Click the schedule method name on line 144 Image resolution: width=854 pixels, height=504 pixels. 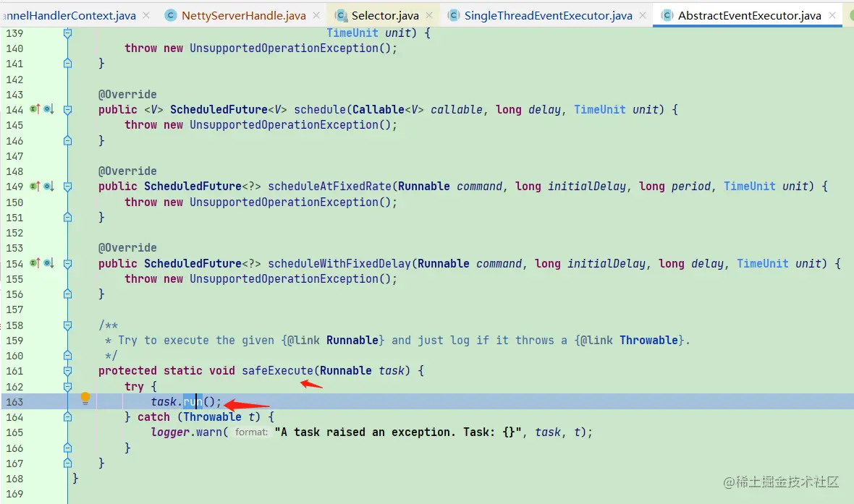pos(320,109)
